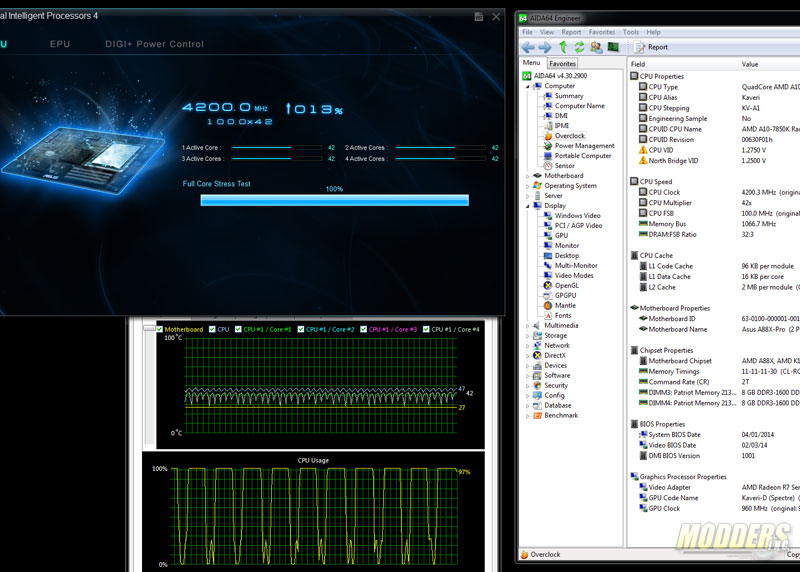Image resolution: width=800 pixels, height=572 pixels.
Task: Select the Portable Computer tree item
Action: (583, 156)
